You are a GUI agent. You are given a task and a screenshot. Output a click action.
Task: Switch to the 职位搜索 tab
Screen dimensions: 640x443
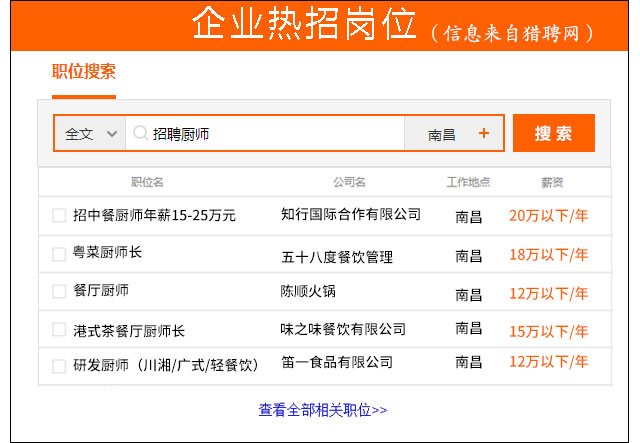coord(84,72)
